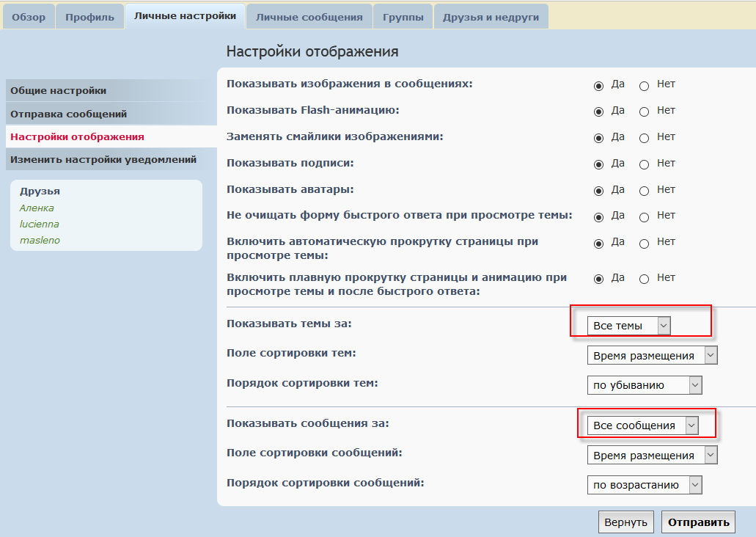Select 'Нет' for Flash animation display
Image resolution: width=756 pixels, height=537 pixels.
pos(645,112)
